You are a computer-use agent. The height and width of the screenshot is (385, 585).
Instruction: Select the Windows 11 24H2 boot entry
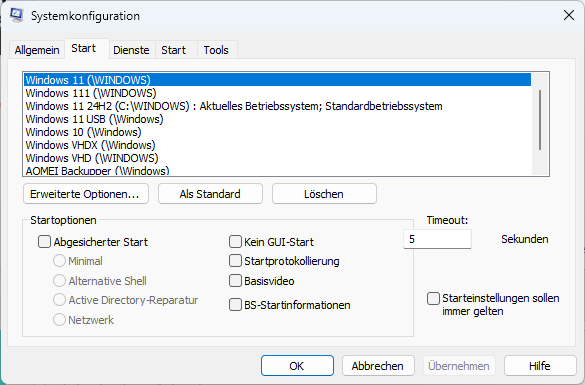277,106
